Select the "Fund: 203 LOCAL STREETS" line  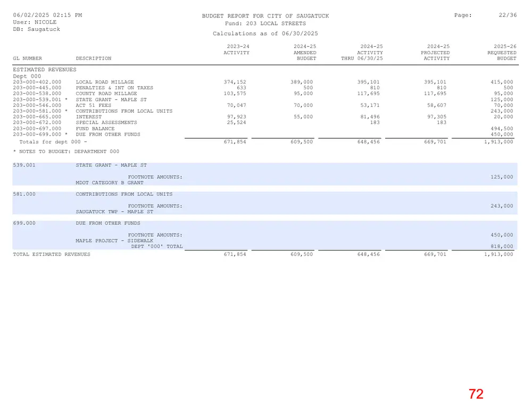[265, 23]
